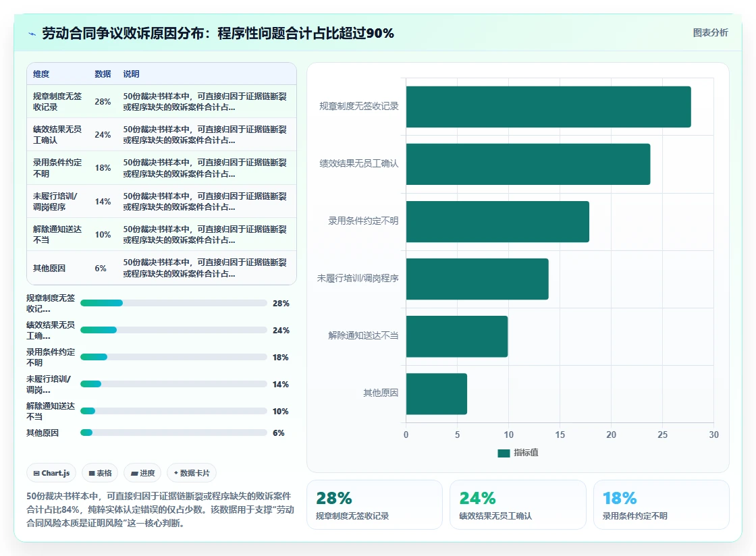Image resolution: width=756 pixels, height=556 pixels.
Task: Click the x-axis tick label 30
Action: click(713, 435)
